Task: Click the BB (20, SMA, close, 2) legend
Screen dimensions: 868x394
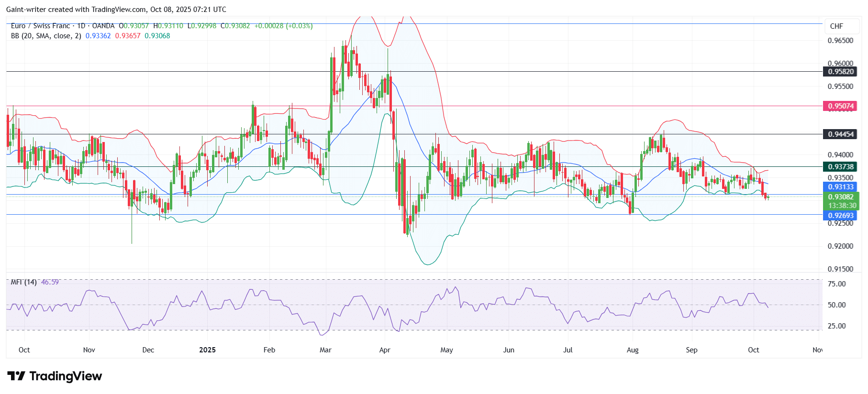Action: click(x=46, y=36)
